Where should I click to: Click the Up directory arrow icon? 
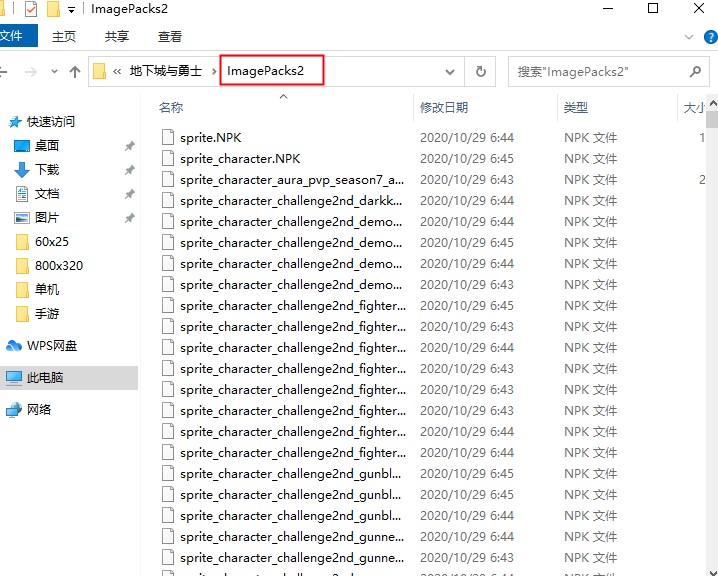(75, 72)
